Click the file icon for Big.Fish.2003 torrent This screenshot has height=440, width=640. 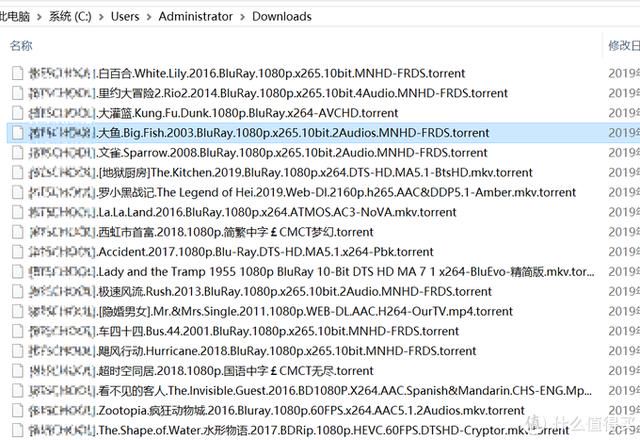pos(17,133)
